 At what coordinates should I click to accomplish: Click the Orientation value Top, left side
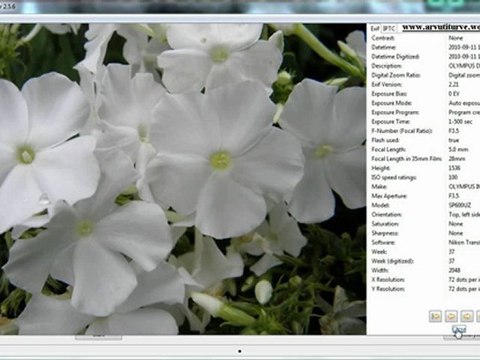tap(464, 215)
